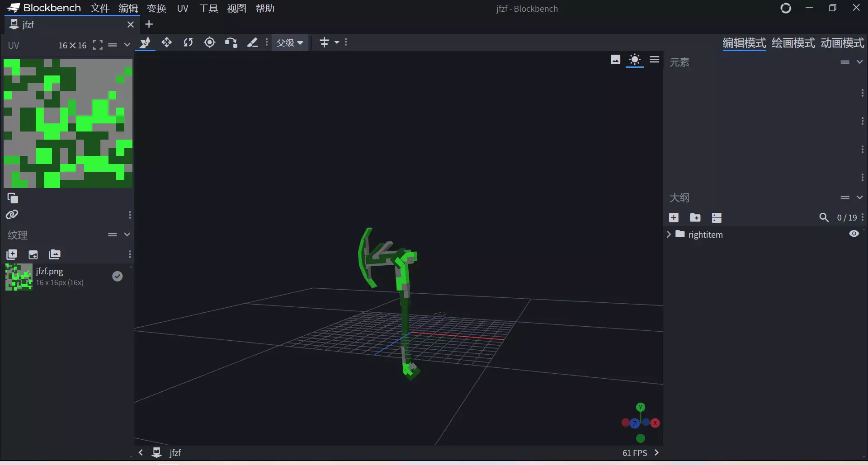Open outliner three-dot menu beside 0 / 19

pyautogui.click(x=863, y=218)
